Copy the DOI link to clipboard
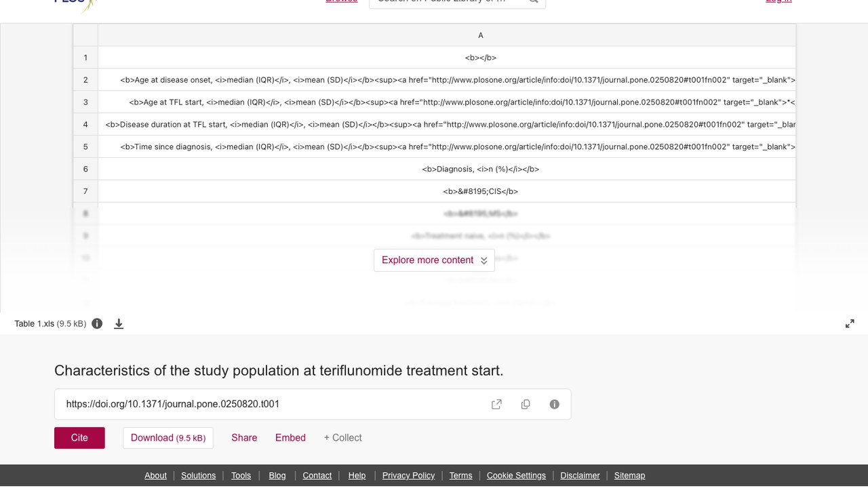This screenshot has height=488, width=868. click(x=526, y=404)
